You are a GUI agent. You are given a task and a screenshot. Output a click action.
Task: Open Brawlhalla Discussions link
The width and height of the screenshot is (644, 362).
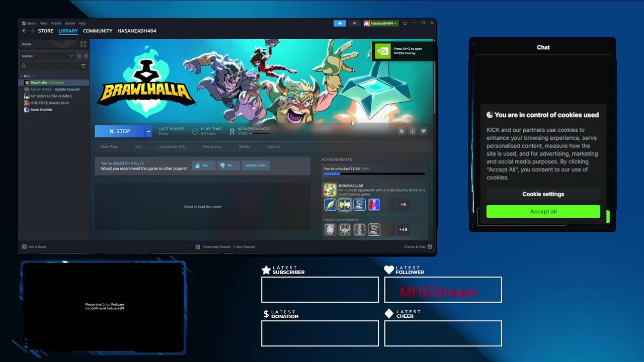(x=212, y=146)
